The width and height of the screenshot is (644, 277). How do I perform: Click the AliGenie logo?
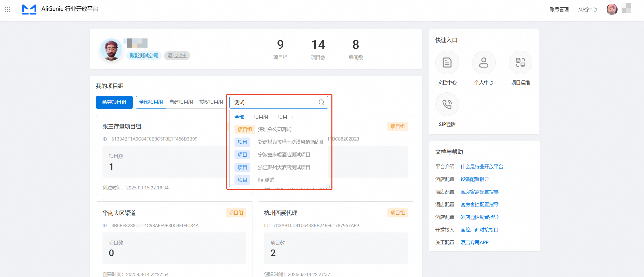29,9
